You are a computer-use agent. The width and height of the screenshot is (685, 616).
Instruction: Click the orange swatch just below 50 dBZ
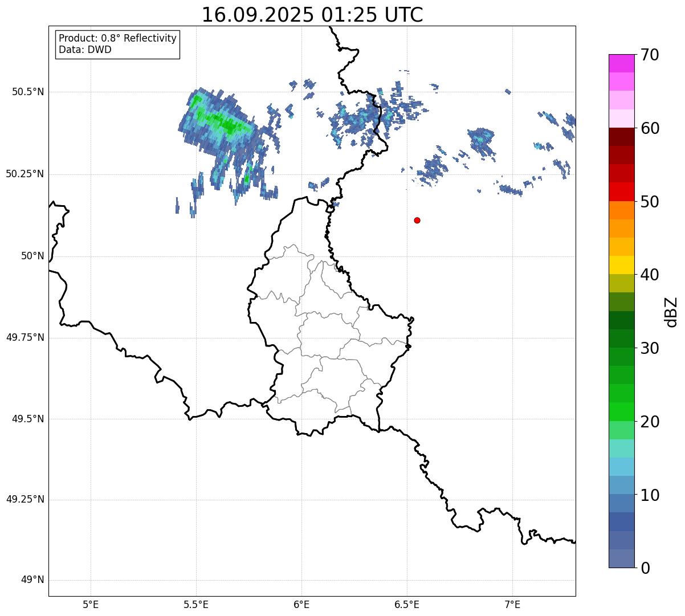(621, 210)
